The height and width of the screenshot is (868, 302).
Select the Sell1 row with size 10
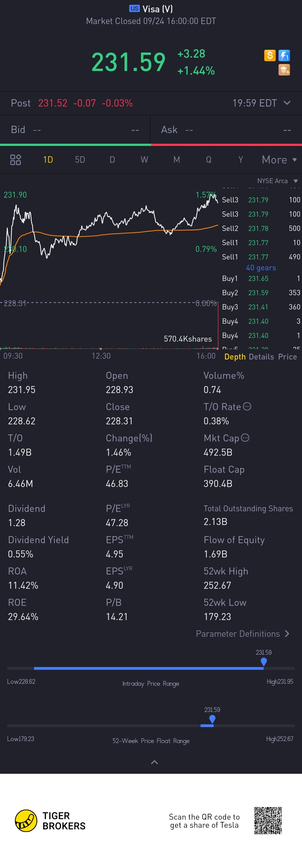click(261, 243)
